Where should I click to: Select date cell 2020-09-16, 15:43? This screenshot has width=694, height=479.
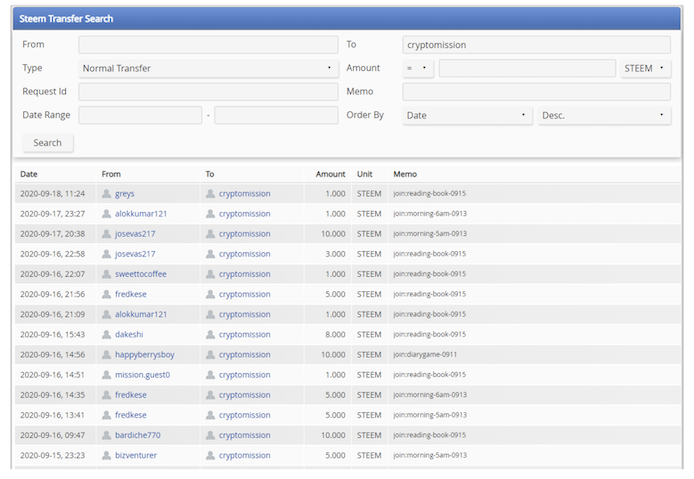[52, 334]
